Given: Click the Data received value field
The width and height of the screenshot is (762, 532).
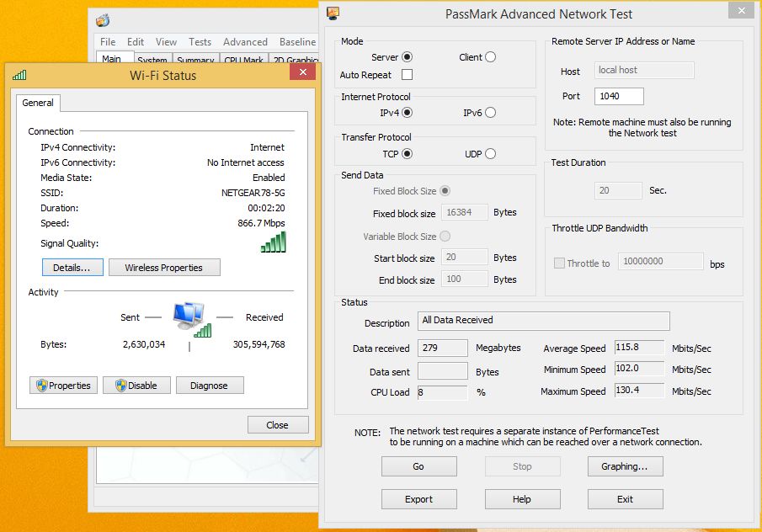Looking at the screenshot, I should (x=443, y=348).
